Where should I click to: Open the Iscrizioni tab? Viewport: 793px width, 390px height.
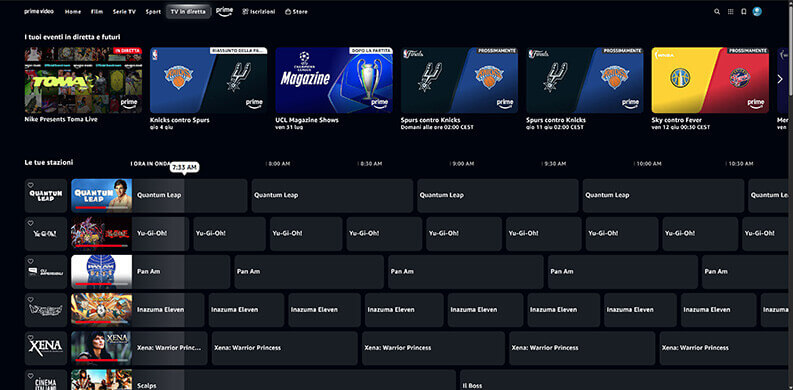258,12
